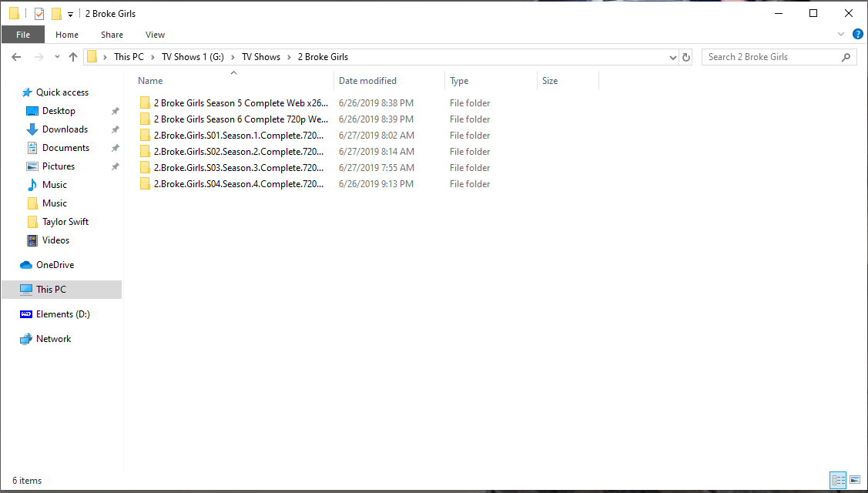The height and width of the screenshot is (493, 868).
Task: Open Downloads in Quick access
Action: pyautogui.click(x=65, y=129)
